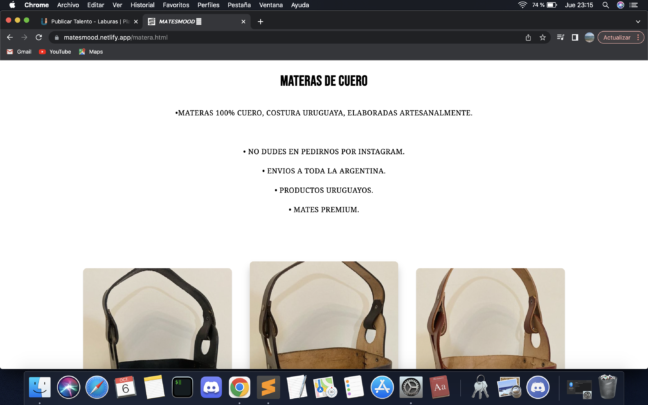Screen dimensions: 648x405
Task: Open the Terminal app in the dock
Action: click(x=182, y=386)
